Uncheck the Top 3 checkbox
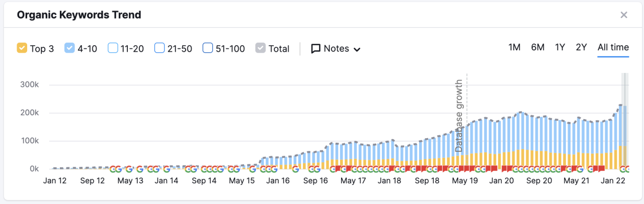This screenshot has height=204, width=644. [22, 48]
